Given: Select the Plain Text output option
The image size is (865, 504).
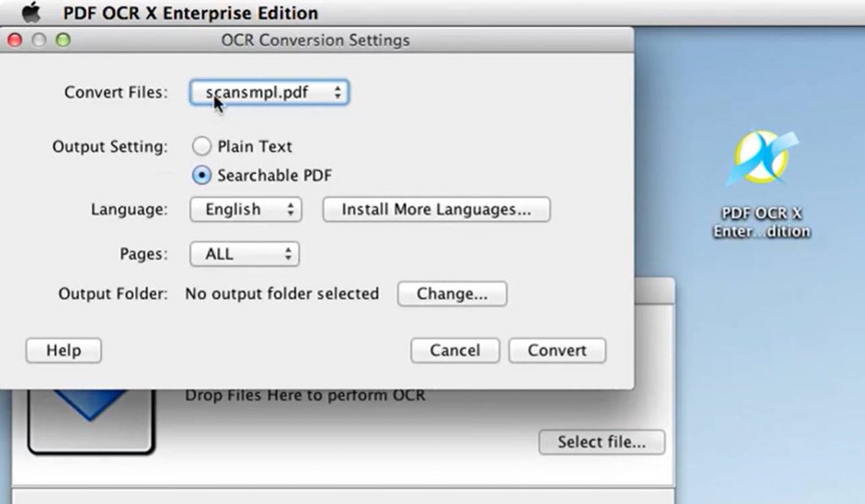Looking at the screenshot, I should click(x=202, y=145).
